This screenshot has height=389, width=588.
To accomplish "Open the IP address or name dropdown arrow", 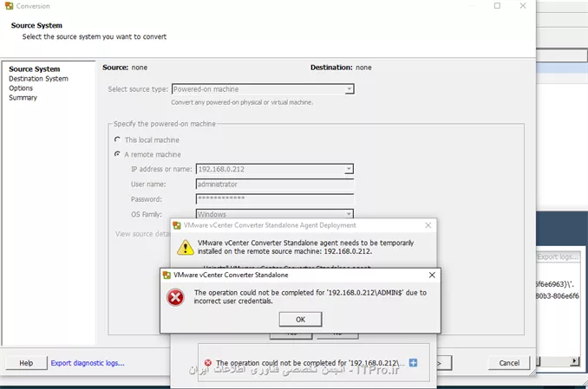I will pyautogui.click(x=349, y=169).
